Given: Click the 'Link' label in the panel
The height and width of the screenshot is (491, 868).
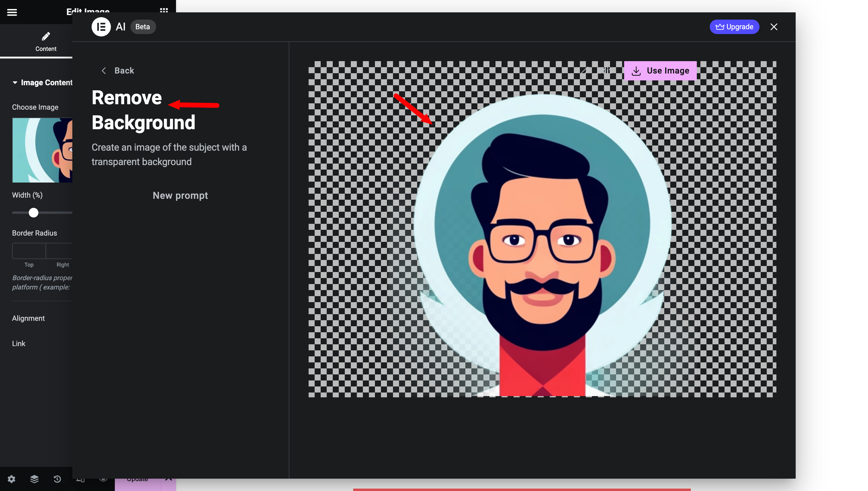Looking at the screenshot, I should [19, 344].
